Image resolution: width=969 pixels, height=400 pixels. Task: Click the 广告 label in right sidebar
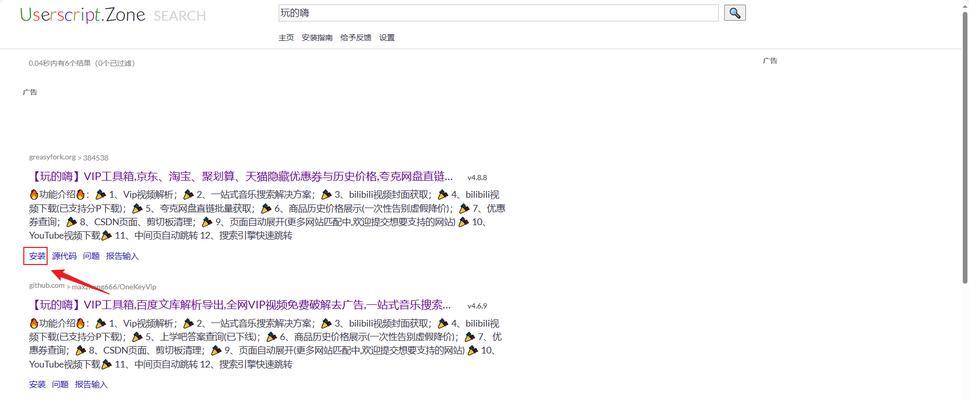pyautogui.click(x=770, y=61)
